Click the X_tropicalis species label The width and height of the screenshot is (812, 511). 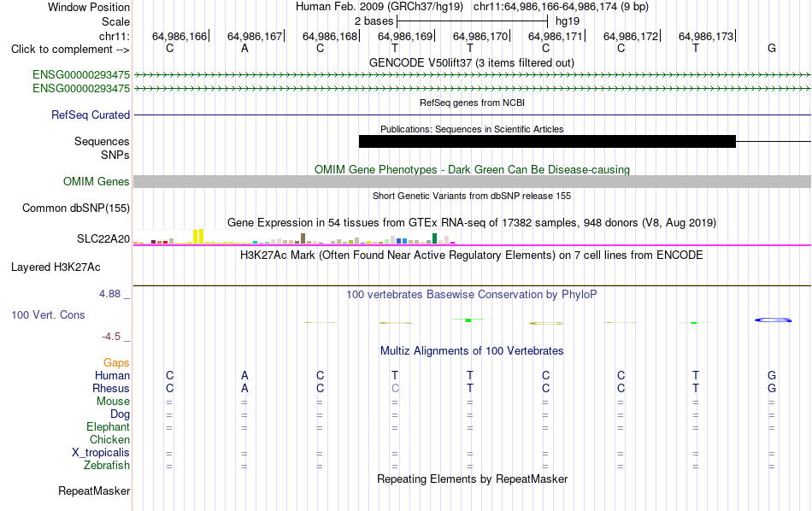pyautogui.click(x=101, y=453)
